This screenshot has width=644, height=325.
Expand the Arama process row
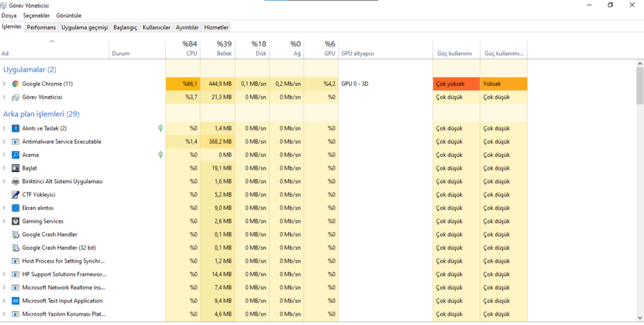(x=4, y=155)
